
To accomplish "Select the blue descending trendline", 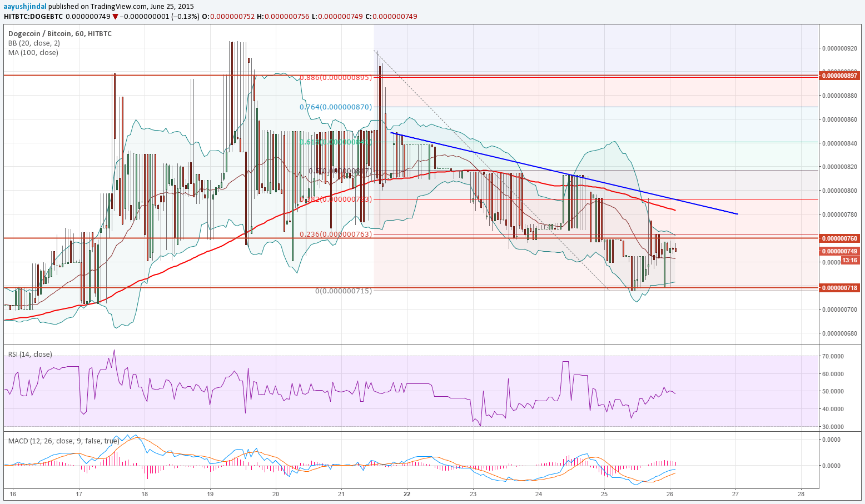I will 564,173.
